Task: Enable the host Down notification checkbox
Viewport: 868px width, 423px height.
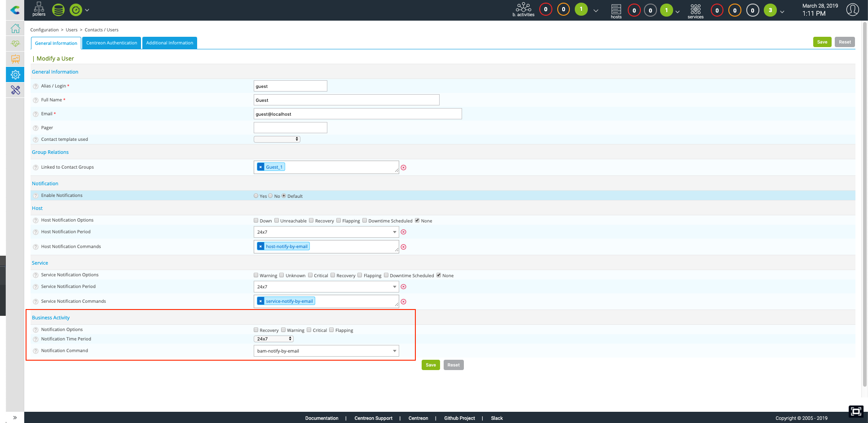Action: pyautogui.click(x=256, y=220)
